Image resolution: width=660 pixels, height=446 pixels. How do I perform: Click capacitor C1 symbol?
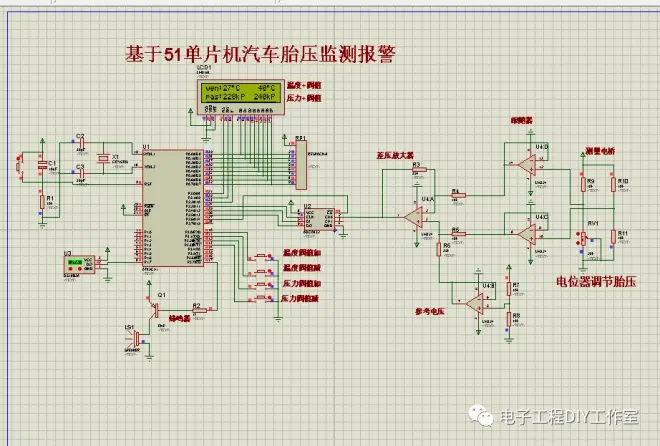(42, 165)
